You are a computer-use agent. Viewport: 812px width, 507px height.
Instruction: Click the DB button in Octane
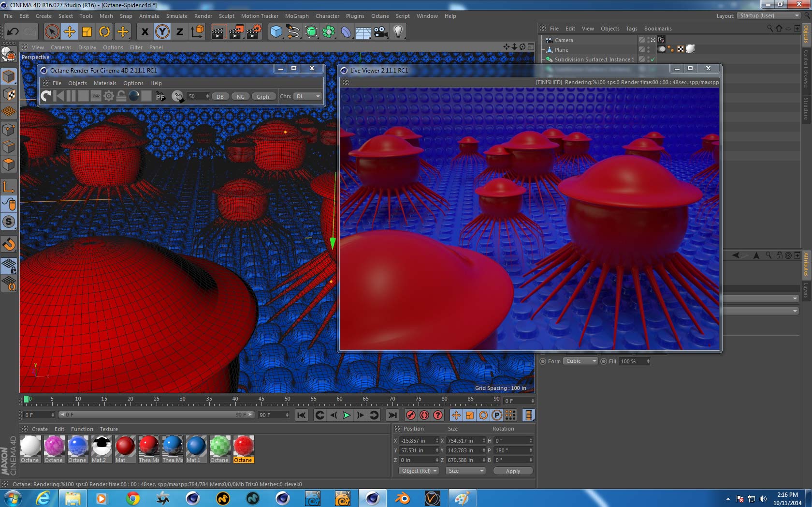point(220,96)
